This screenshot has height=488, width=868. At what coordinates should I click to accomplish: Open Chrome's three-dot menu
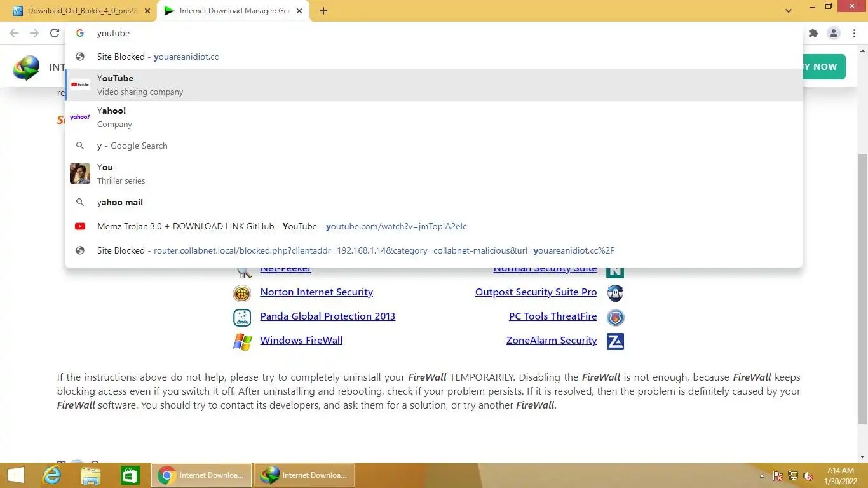[x=855, y=33]
